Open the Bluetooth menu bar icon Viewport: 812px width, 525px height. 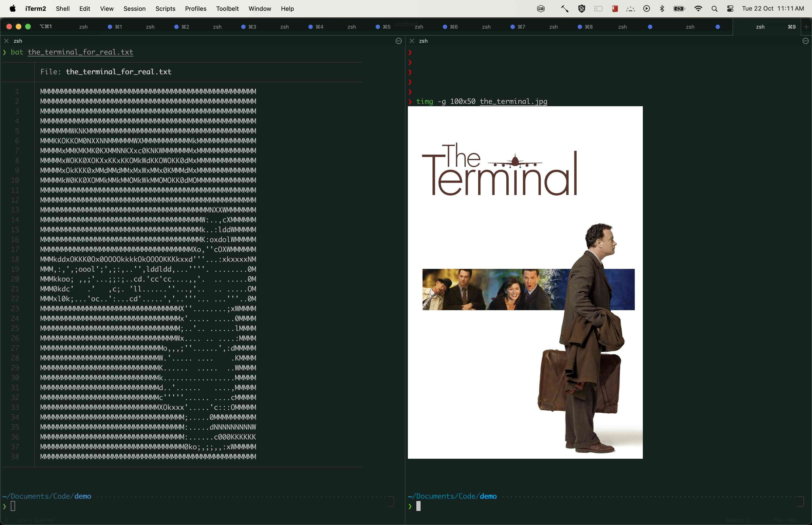point(662,8)
